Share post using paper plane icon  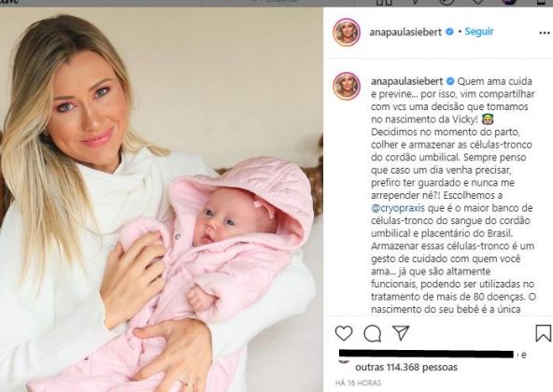[x=401, y=332]
